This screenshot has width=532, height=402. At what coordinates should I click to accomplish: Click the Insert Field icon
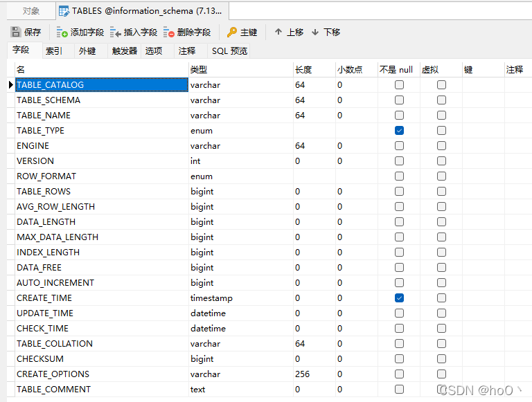(116, 33)
